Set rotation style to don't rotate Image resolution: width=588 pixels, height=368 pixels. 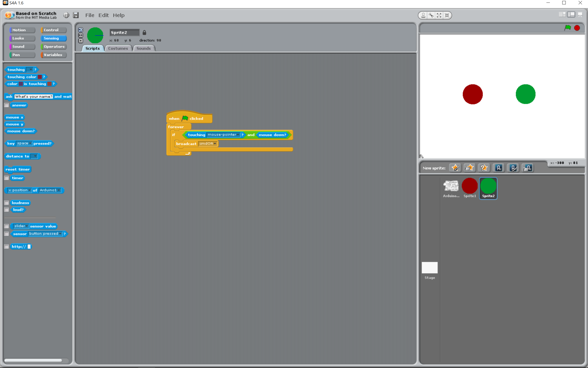click(81, 41)
